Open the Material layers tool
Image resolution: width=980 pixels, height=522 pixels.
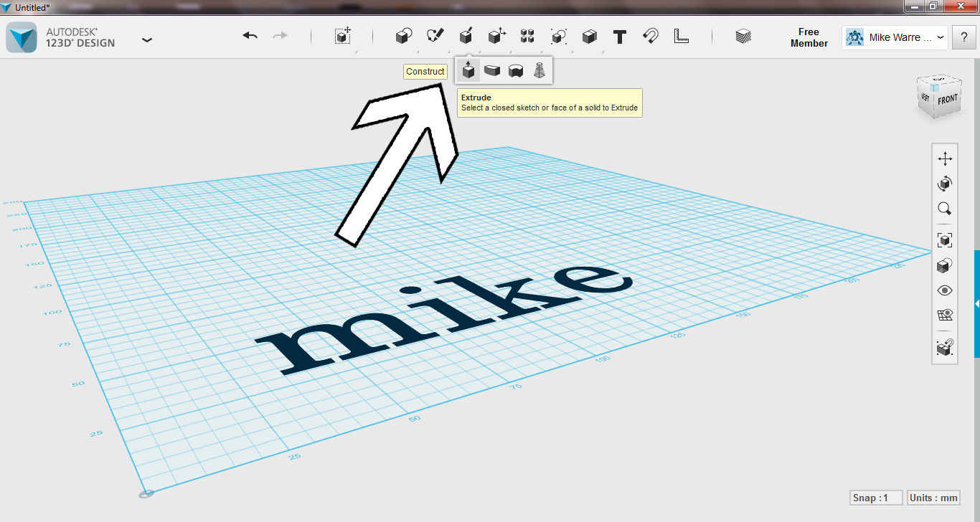pyautogui.click(x=743, y=36)
